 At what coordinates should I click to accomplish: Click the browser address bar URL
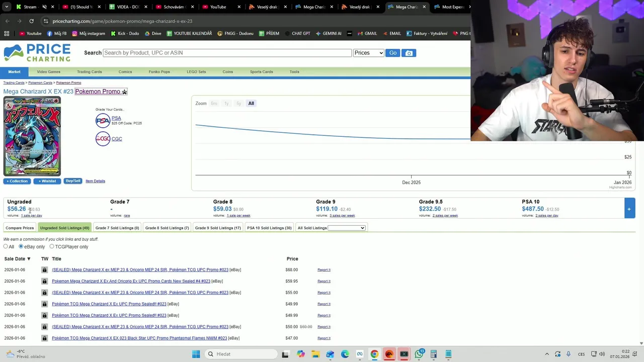(x=122, y=21)
